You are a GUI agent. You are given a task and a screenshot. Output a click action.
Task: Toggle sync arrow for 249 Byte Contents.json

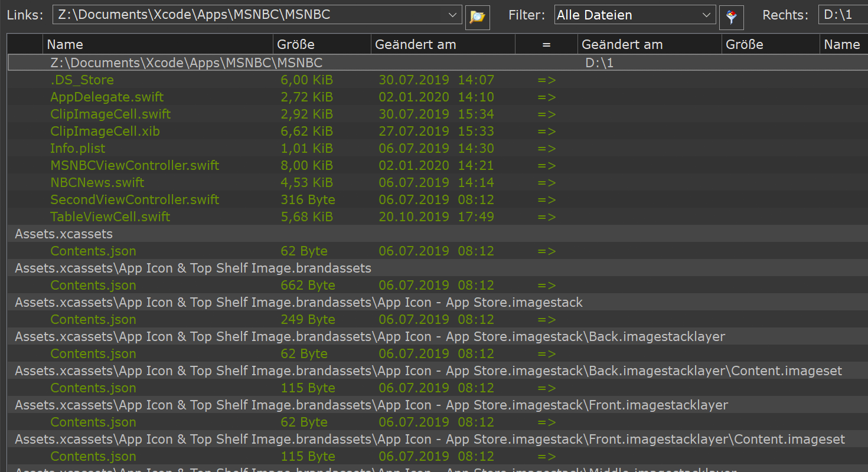point(547,319)
